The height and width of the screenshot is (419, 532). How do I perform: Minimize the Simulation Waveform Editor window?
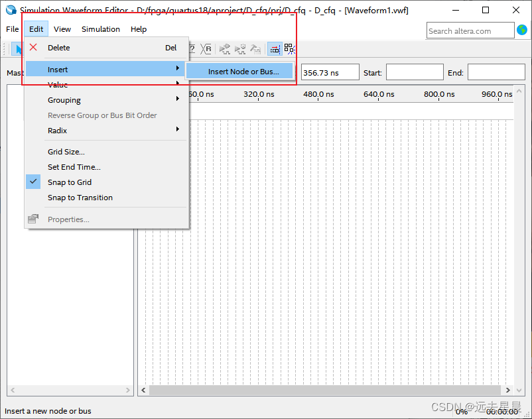456,10
